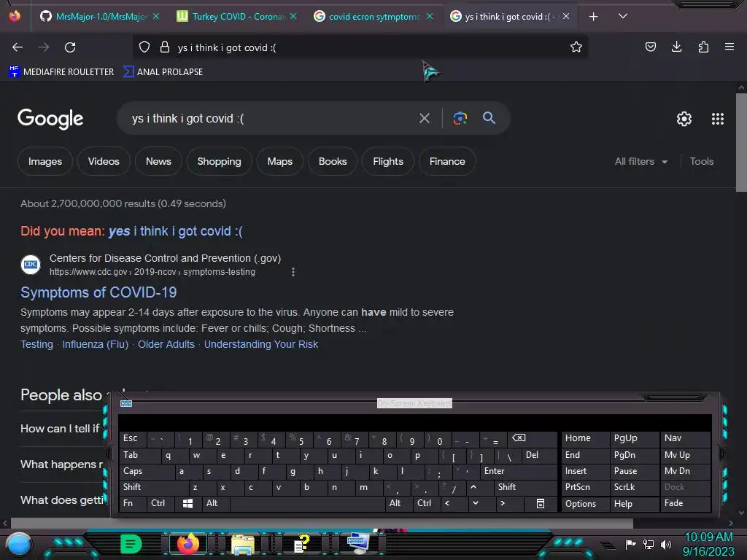This screenshot has width=747, height=560.
Task: Toggle left Shift on on-screen keyboard
Action: (155, 487)
